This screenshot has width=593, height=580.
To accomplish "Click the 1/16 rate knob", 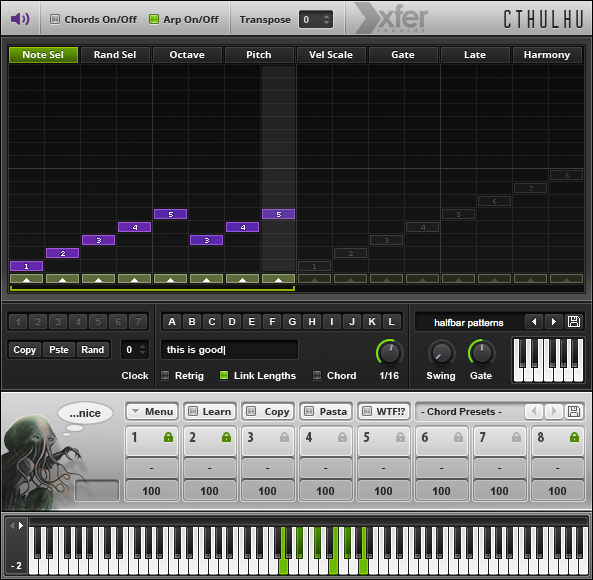I will (x=389, y=353).
